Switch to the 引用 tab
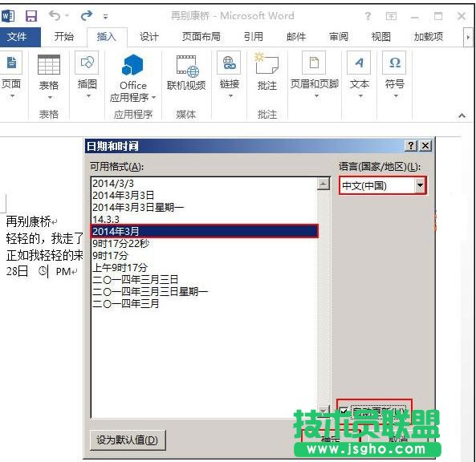The image size is (476, 462). 253,37
